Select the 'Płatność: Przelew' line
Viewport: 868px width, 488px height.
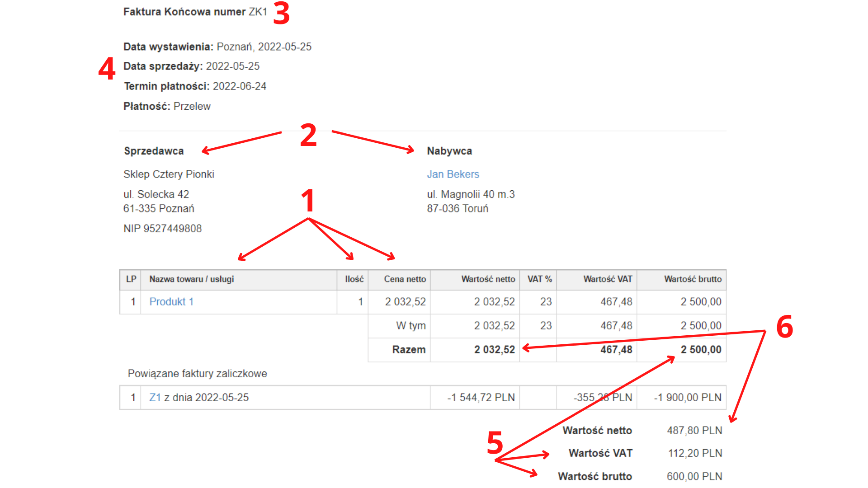point(167,107)
